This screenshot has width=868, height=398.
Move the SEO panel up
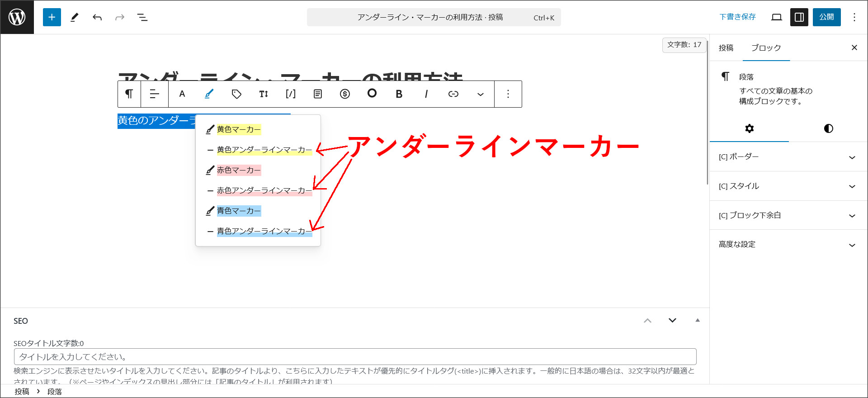coord(647,321)
